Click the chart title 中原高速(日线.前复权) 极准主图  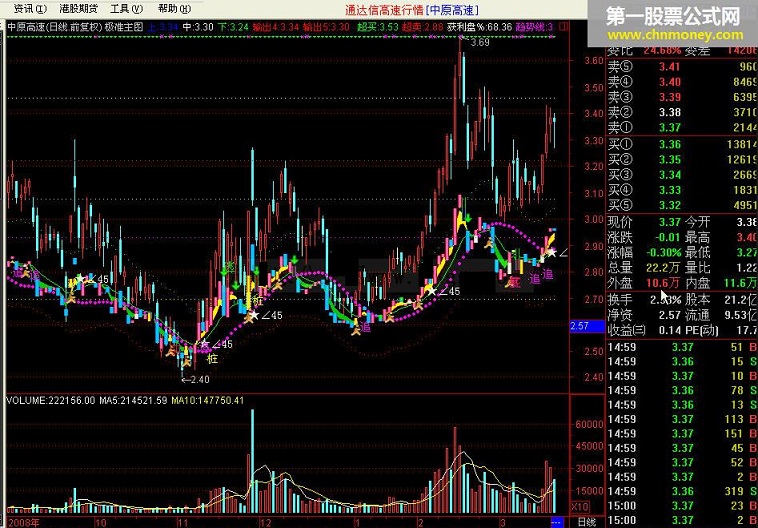pyautogui.click(x=75, y=27)
